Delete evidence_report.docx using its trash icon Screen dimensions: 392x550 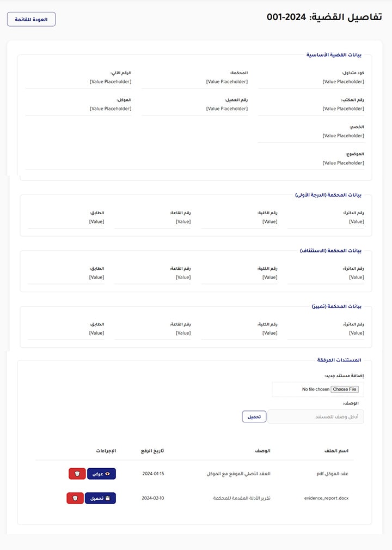75,498
